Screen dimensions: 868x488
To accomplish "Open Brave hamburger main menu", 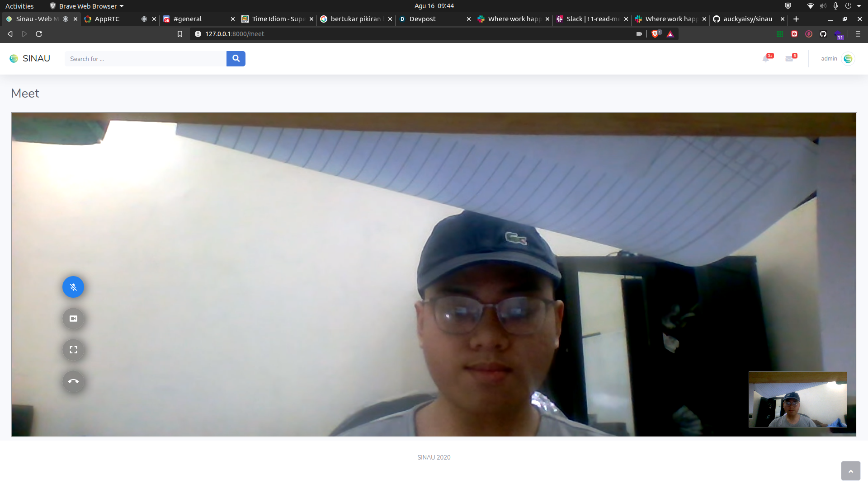I will click(858, 34).
